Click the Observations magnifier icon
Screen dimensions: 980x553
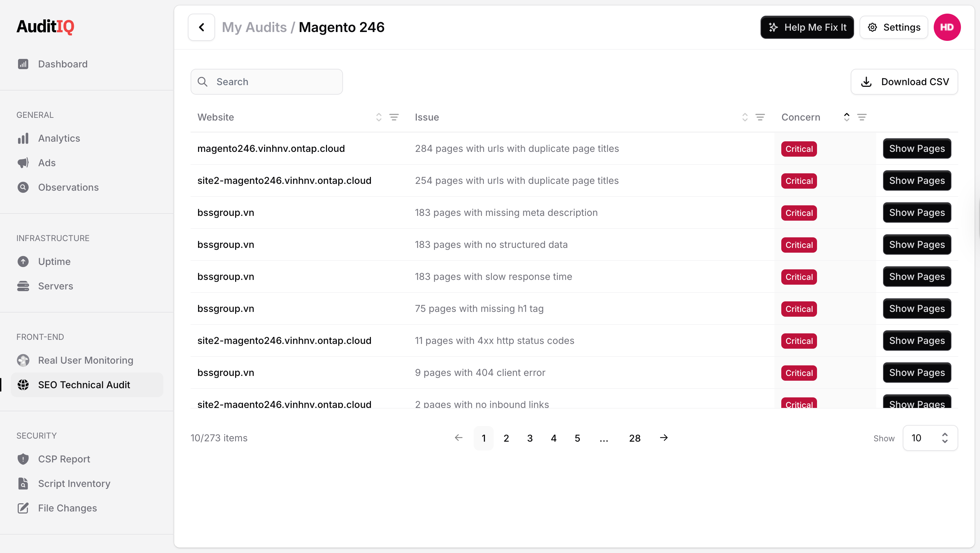[23, 187]
